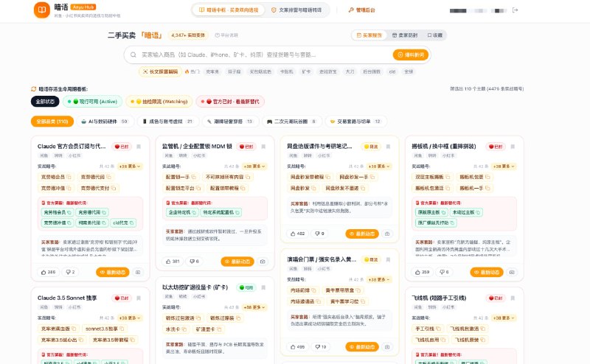Bookmark the 演唱会门票 card
This screenshot has height=364, width=590.
point(388,260)
